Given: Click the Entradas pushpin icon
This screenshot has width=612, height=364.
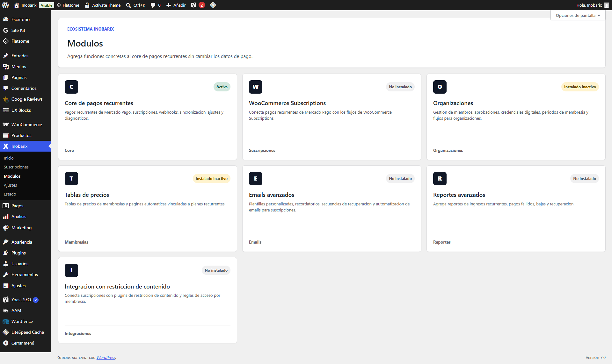Looking at the screenshot, I should tap(6, 56).
